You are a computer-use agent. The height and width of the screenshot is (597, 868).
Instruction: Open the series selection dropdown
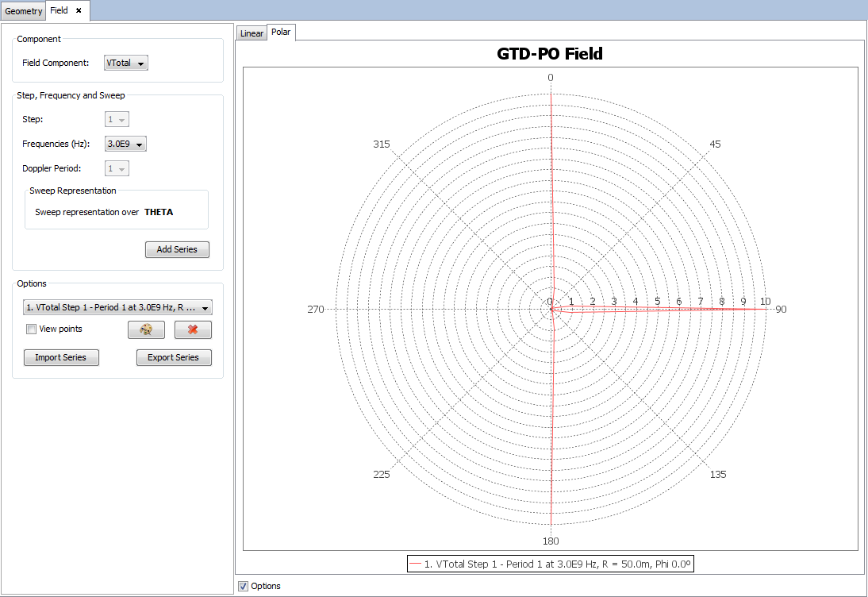pyautogui.click(x=117, y=308)
